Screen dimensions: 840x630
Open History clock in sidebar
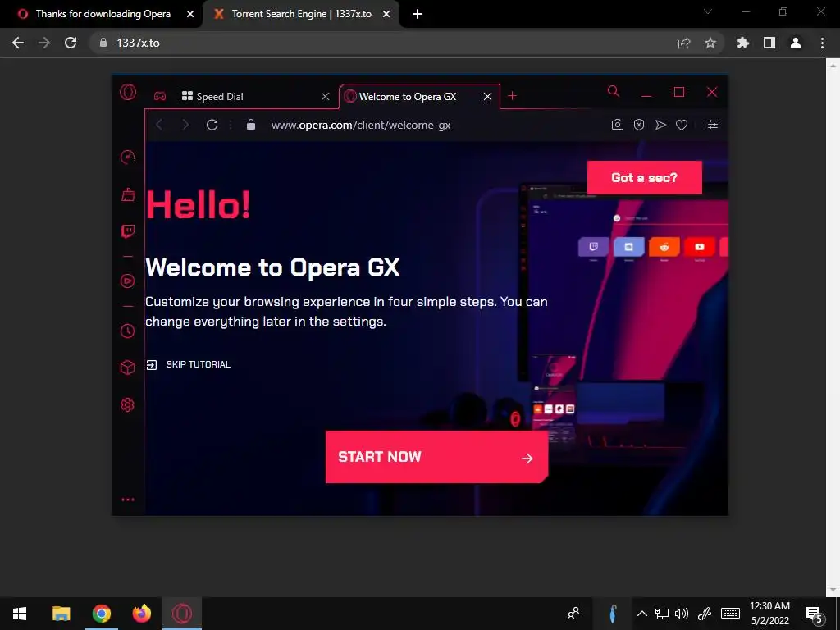(127, 331)
